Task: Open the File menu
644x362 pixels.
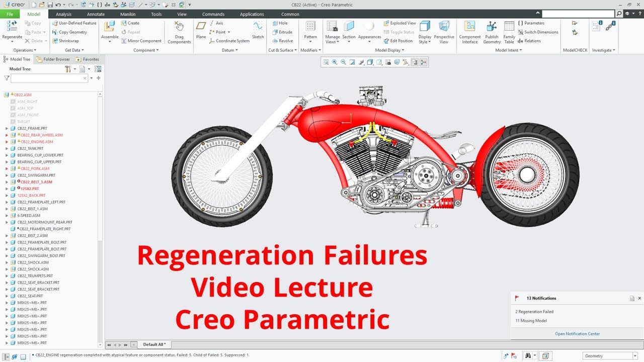Action: tap(10, 14)
